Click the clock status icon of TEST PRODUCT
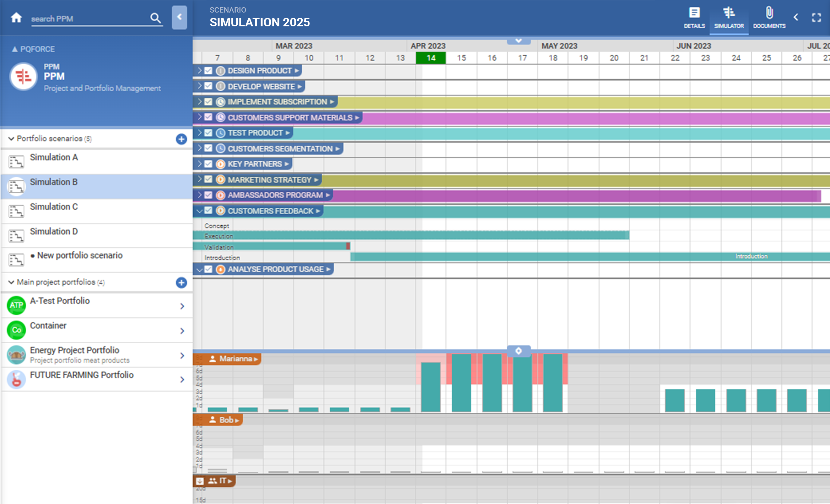This screenshot has width=830, height=504. (x=220, y=133)
